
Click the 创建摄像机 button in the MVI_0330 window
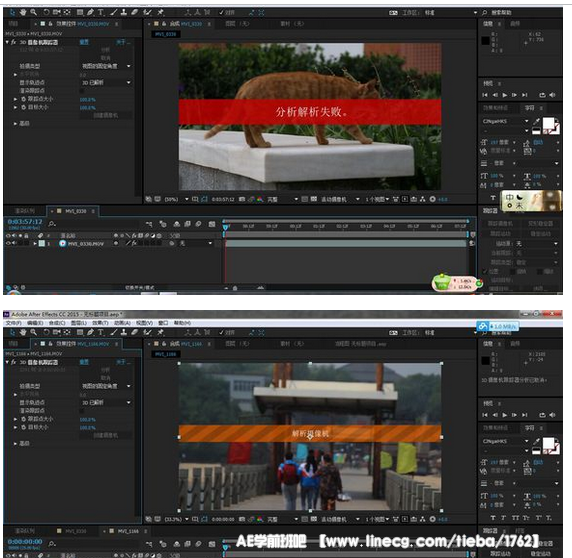(106, 115)
